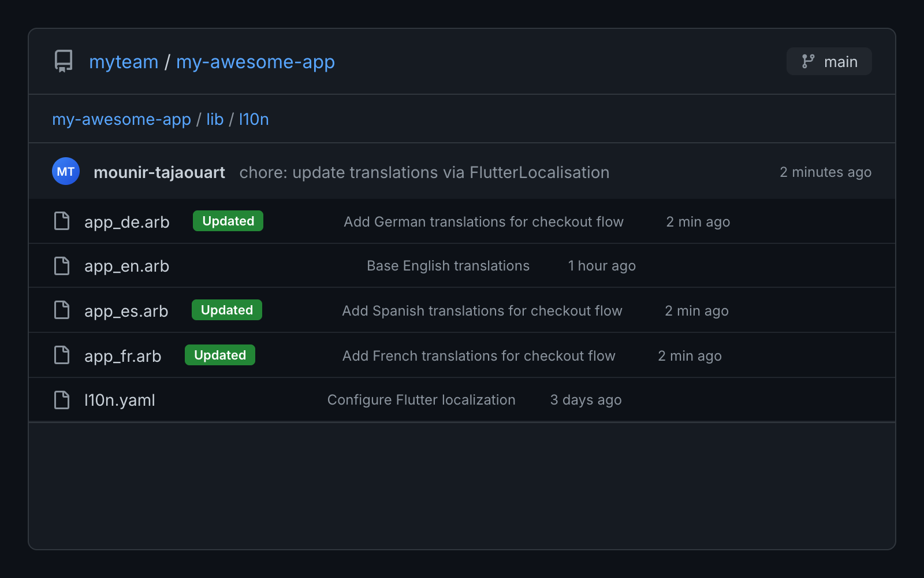Click the file icon next to app_de.arb
This screenshot has height=578, width=924.
(61, 221)
